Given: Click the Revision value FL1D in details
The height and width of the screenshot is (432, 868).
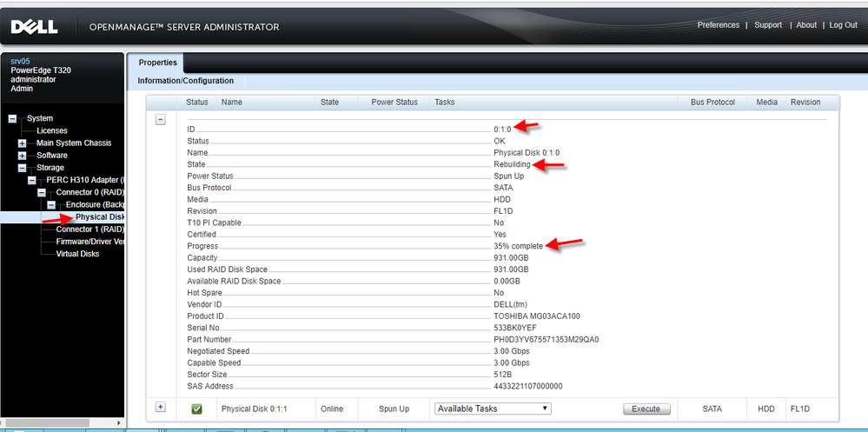Looking at the screenshot, I should [x=504, y=211].
